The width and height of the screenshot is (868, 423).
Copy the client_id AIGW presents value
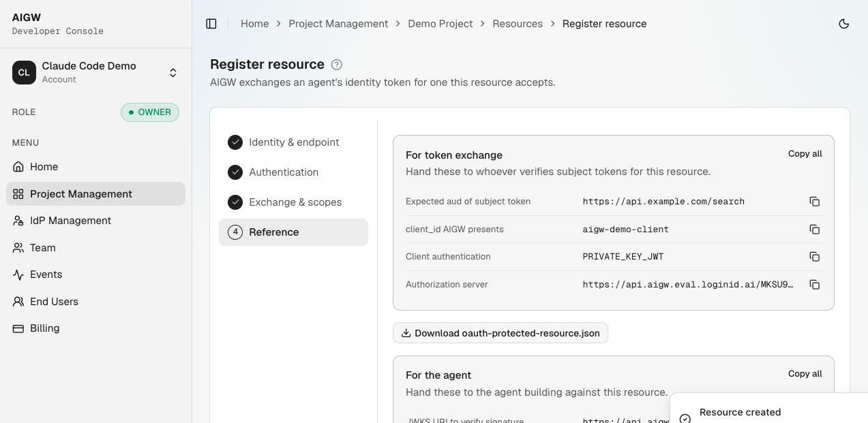point(814,230)
